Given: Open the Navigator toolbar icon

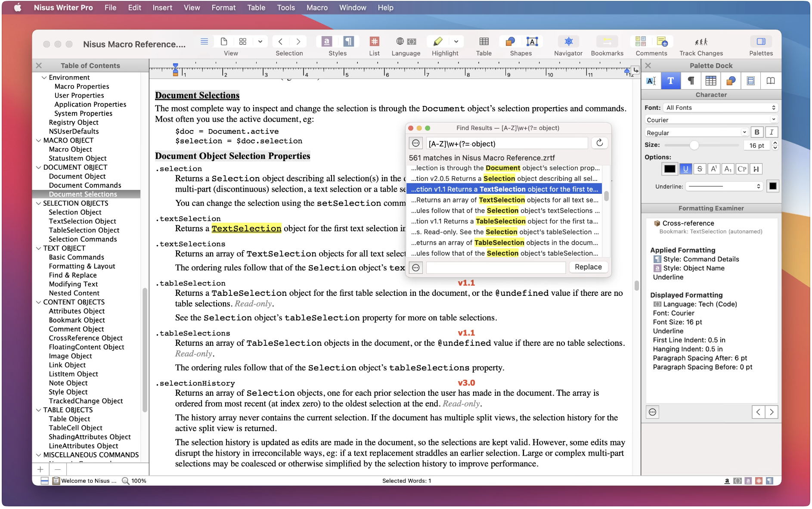Looking at the screenshot, I should (568, 42).
